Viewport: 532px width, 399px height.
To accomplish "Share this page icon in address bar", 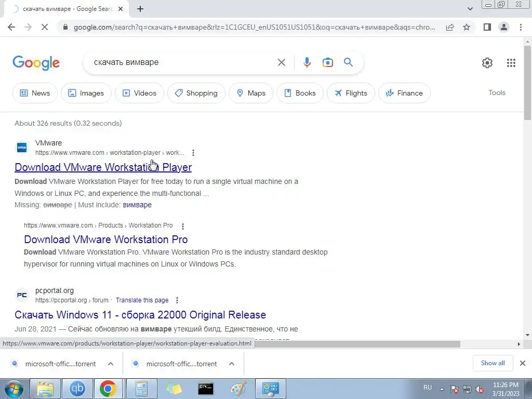I will coord(450,27).
